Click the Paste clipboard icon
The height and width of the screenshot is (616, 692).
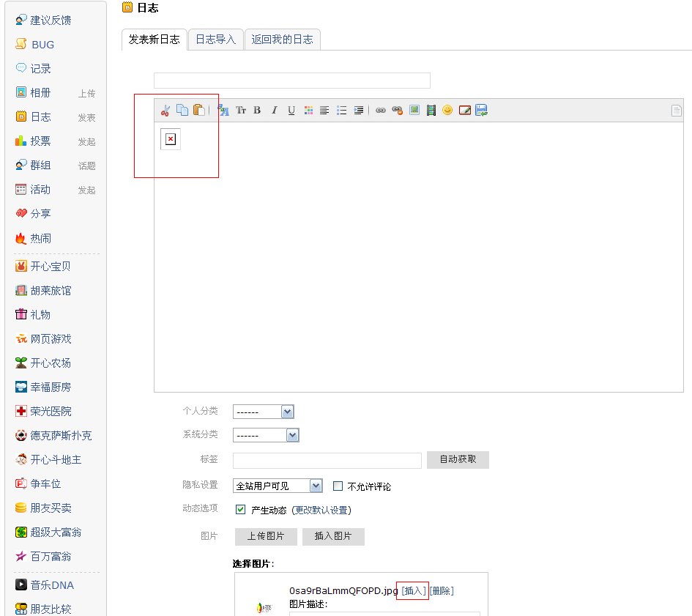click(199, 110)
